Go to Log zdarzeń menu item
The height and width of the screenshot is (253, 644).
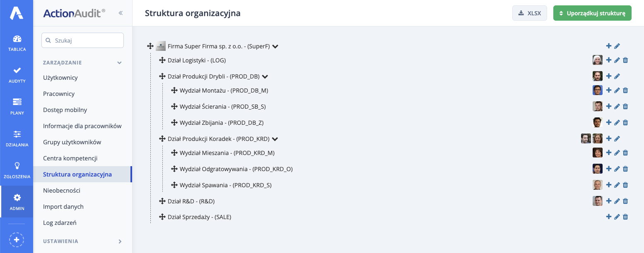pyautogui.click(x=60, y=223)
